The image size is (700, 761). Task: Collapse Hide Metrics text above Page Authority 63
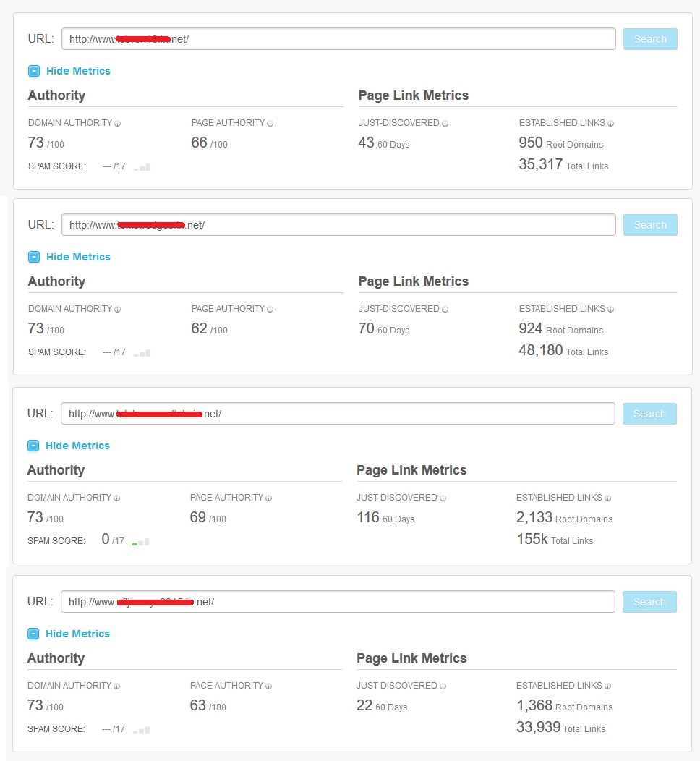coord(77,634)
